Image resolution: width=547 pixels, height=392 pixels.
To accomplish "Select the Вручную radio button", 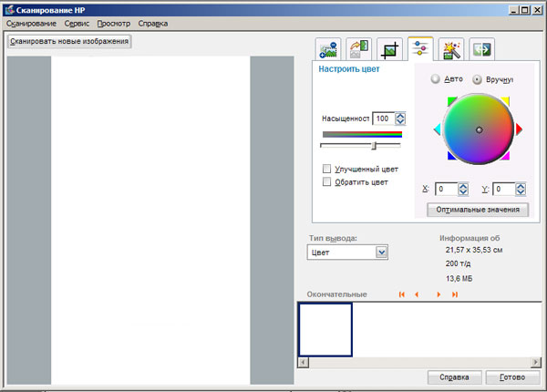I will [477, 79].
